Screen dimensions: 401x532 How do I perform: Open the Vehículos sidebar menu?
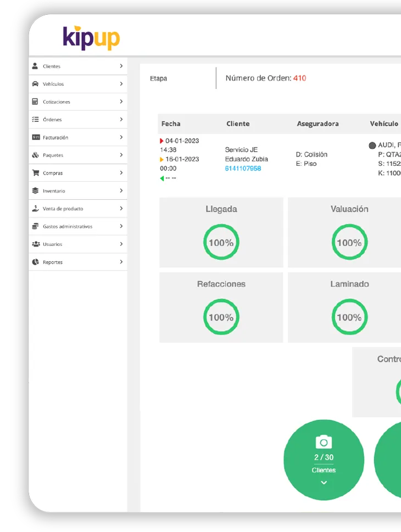point(78,84)
